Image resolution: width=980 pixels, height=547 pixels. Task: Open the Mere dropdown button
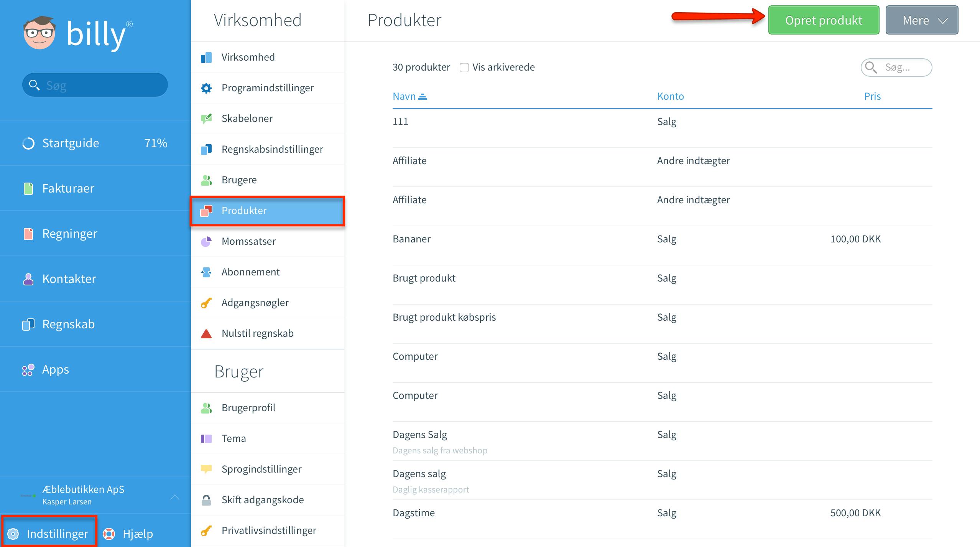pos(922,20)
